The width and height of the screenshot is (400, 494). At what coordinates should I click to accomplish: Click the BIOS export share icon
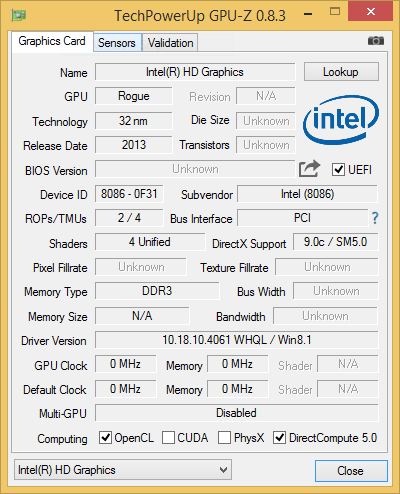309,169
